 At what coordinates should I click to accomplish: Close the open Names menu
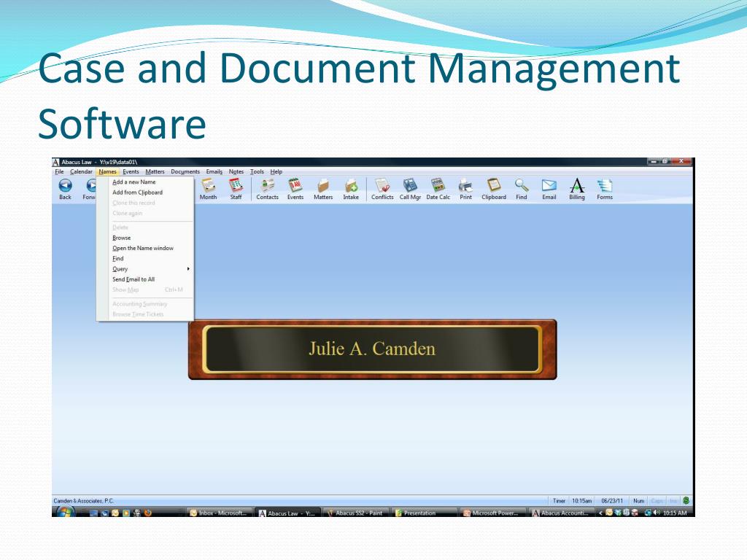pyautogui.click(x=108, y=171)
